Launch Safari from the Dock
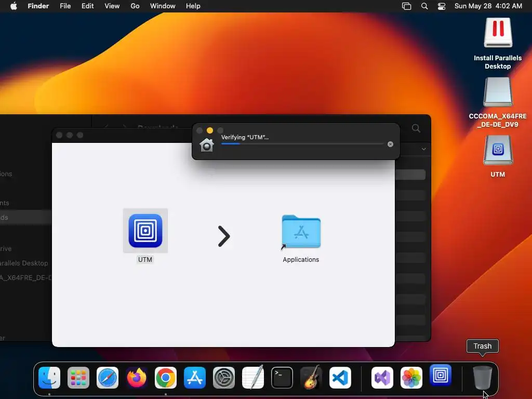Viewport: 532px width, 399px height. click(x=108, y=378)
